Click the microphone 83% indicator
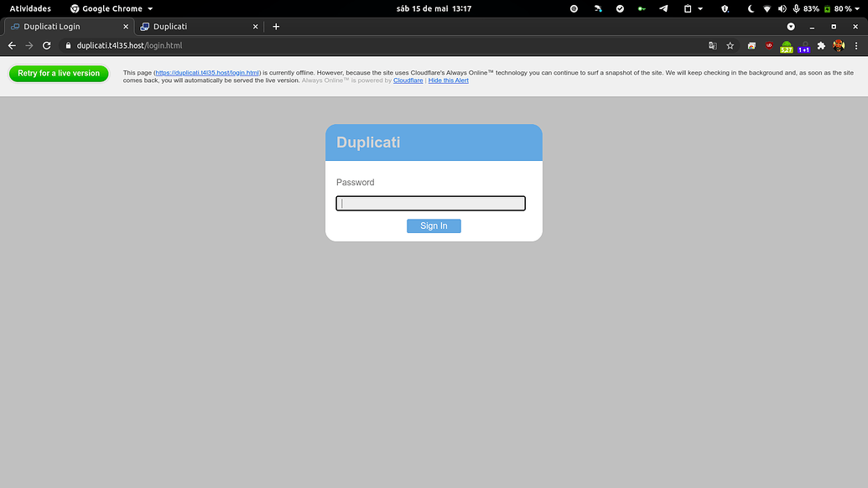 click(805, 9)
